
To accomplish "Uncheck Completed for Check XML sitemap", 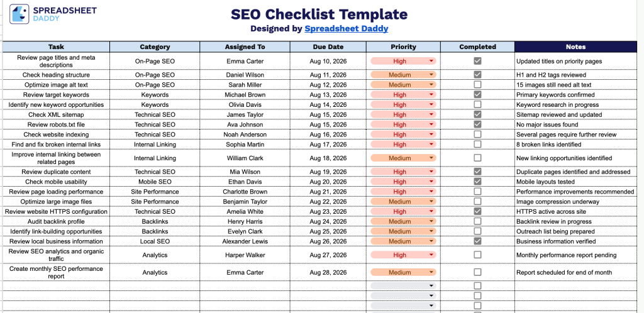I will tap(477, 114).
